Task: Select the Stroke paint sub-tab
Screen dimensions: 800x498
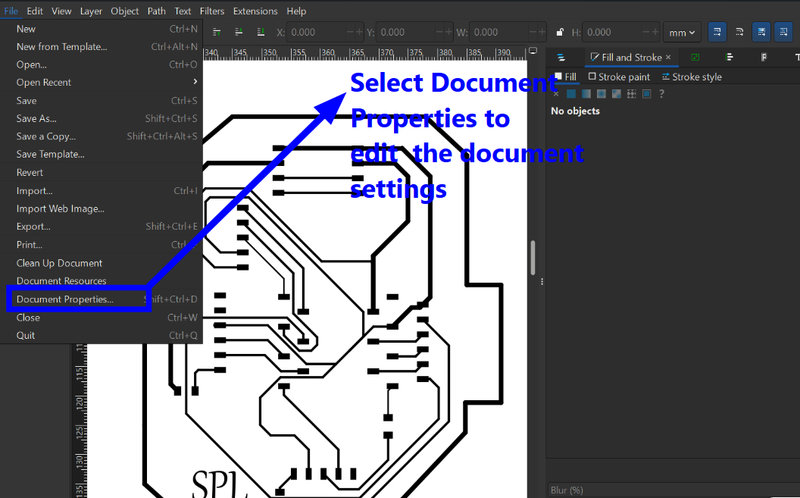Action: pos(619,77)
